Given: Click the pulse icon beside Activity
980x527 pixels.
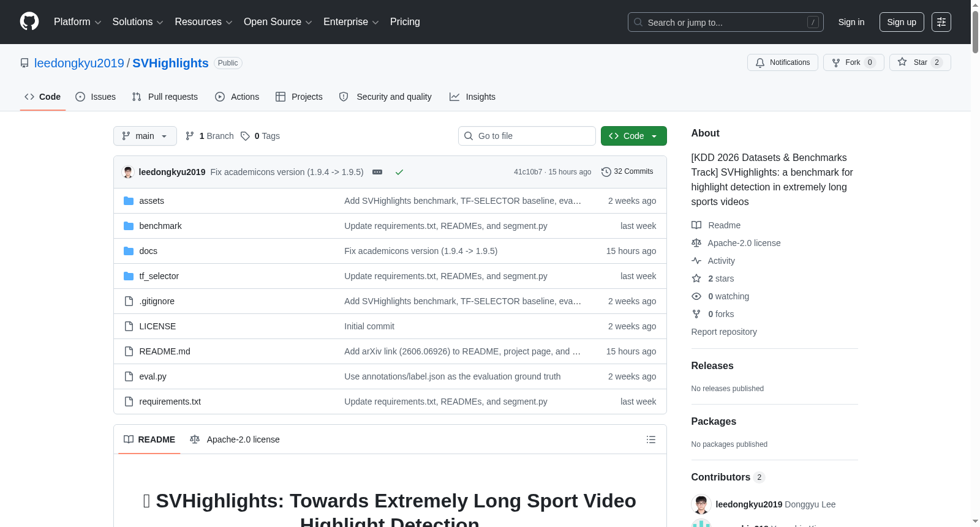Looking at the screenshot, I should tap(696, 261).
